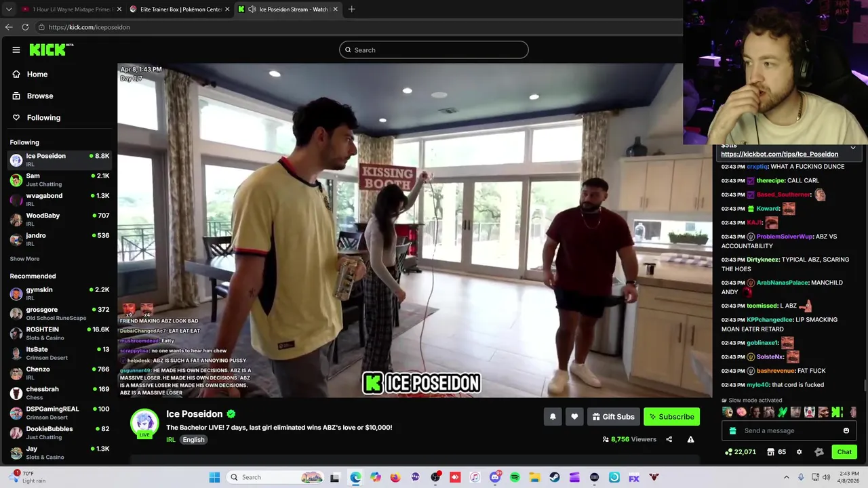
Task: Open Spotify from the taskbar
Action: pos(515,477)
